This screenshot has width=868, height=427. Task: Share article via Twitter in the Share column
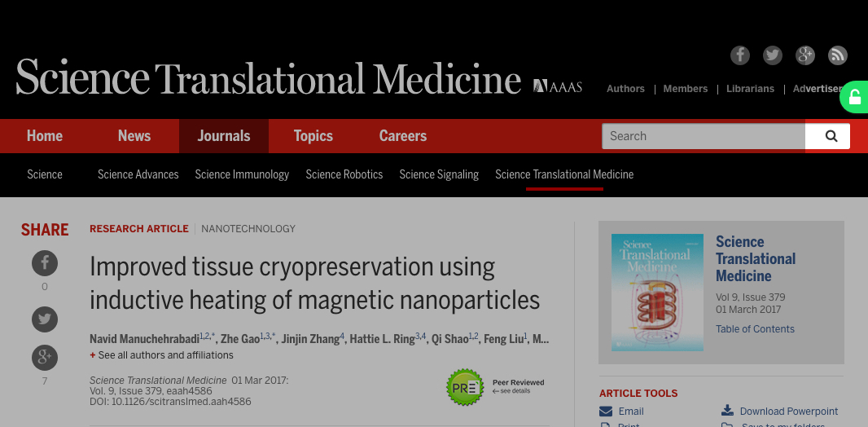(45, 319)
